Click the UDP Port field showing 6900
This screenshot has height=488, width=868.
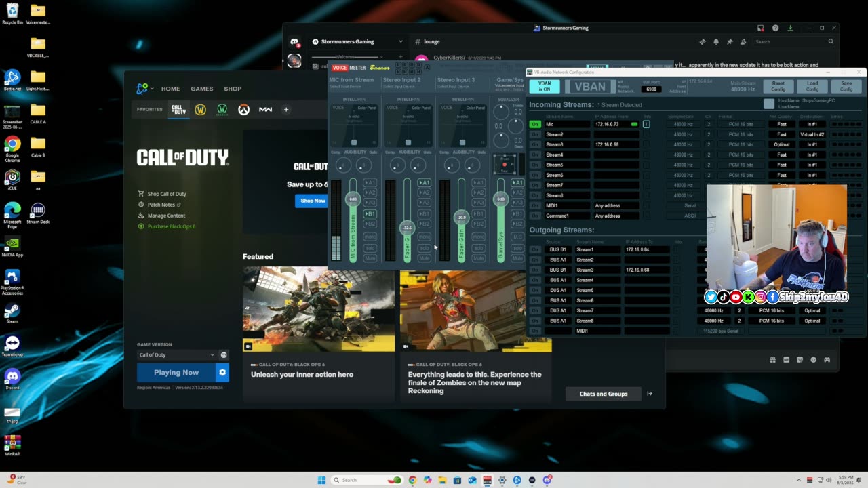[651, 89]
